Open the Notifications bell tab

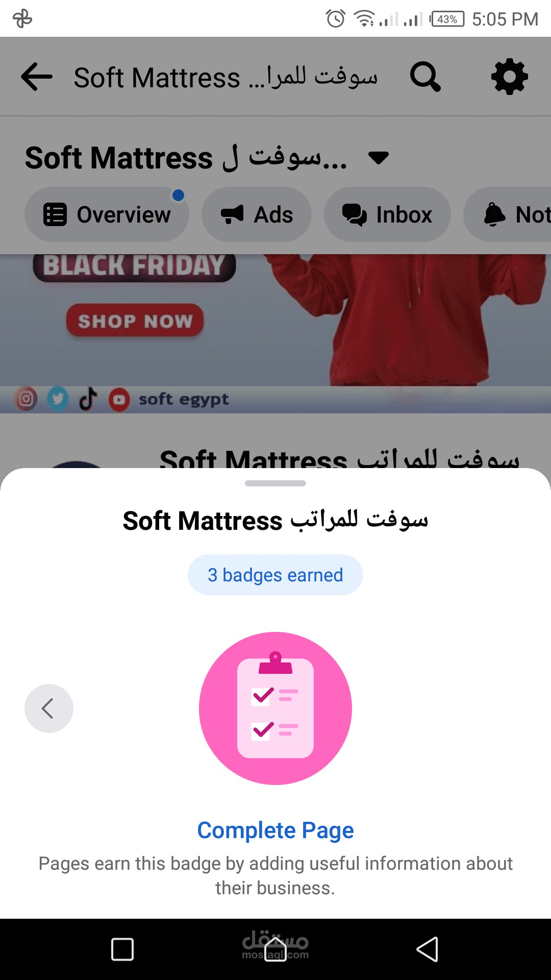(x=508, y=214)
